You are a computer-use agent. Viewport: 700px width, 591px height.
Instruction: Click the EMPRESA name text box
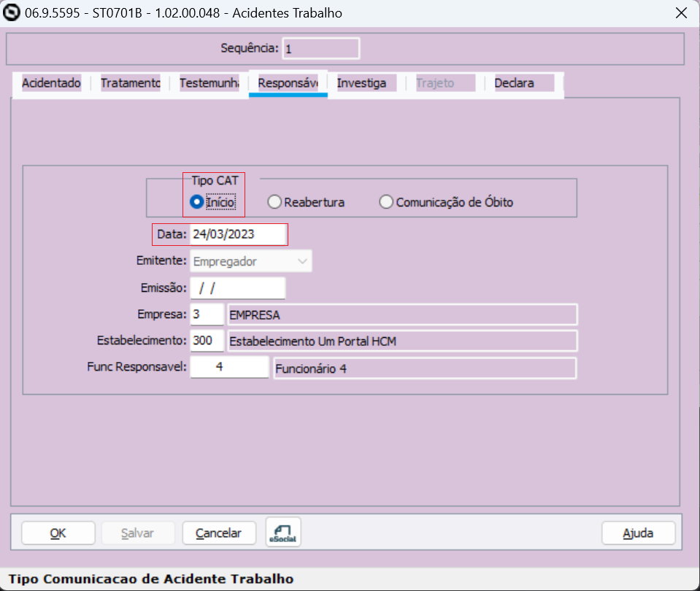[x=403, y=314]
